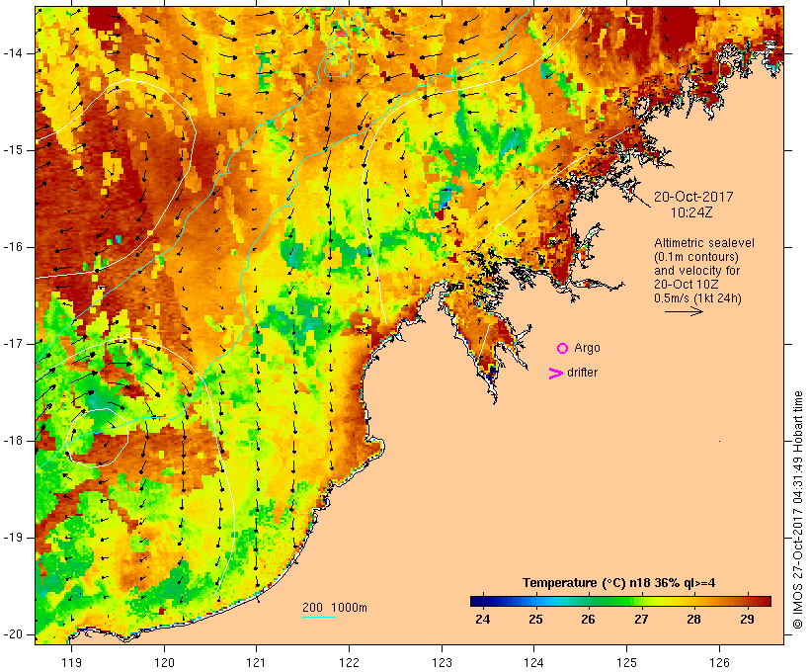Click the magenta Argo circle legend symbol

coord(563,349)
